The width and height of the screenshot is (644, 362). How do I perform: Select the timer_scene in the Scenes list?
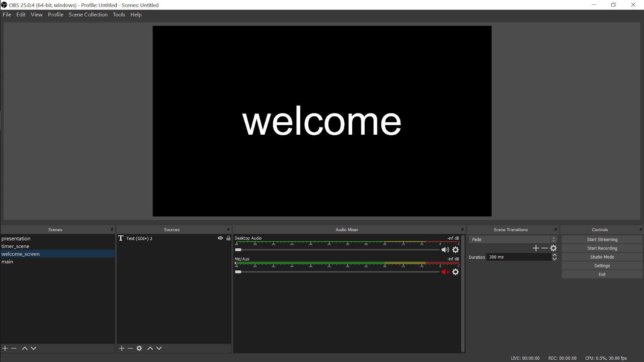coord(15,246)
